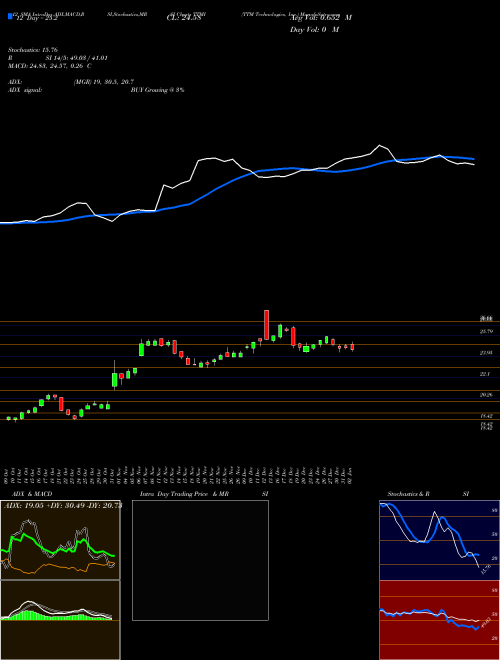Click the "(MGR) 19, 30.5, 20.7" ADX values
Screen dimensions: 500x660
104,82
